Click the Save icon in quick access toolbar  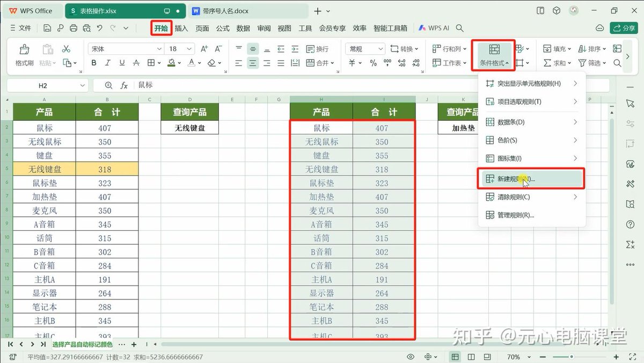(47, 28)
